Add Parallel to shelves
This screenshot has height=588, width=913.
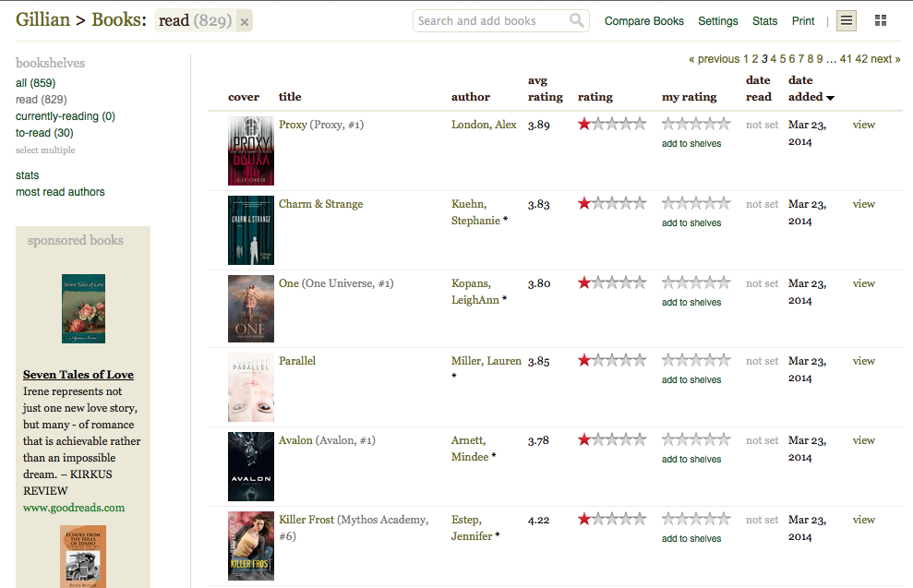pyautogui.click(x=691, y=379)
